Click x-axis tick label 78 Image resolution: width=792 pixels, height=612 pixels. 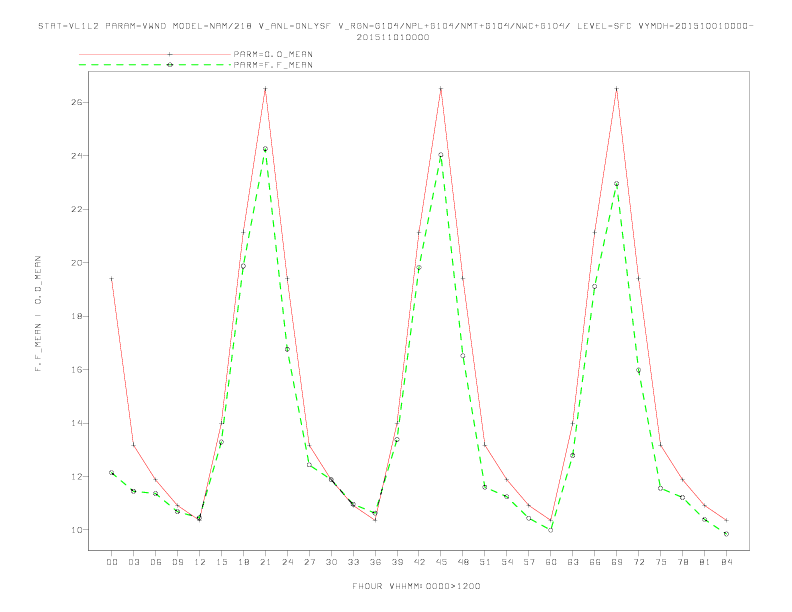pyautogui.click(x=682, y=562)
